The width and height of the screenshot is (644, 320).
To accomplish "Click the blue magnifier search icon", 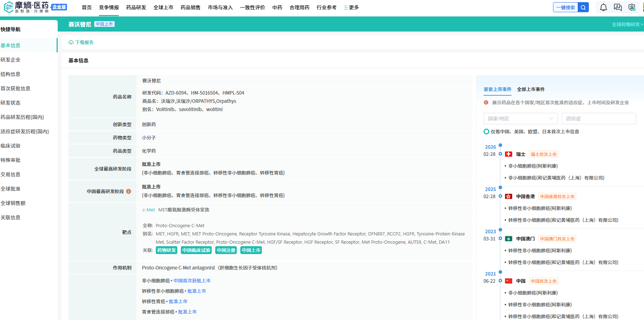I will 583,7.
